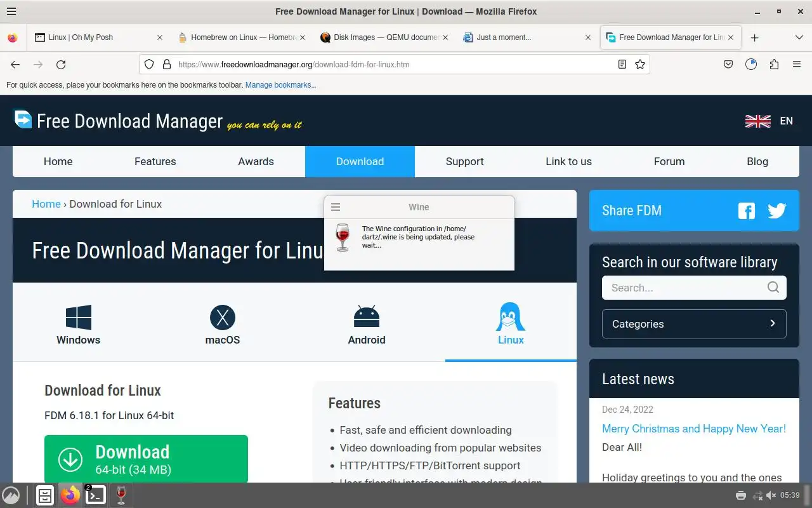Viewport: 812px width, 508px height.
Task: Open Download navigation item
Action: [x=360, y=161]
